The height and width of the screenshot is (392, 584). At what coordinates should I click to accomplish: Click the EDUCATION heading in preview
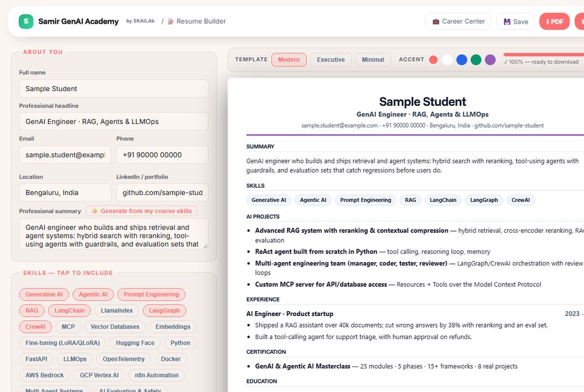pyautogui.click(x=262, y=381)
